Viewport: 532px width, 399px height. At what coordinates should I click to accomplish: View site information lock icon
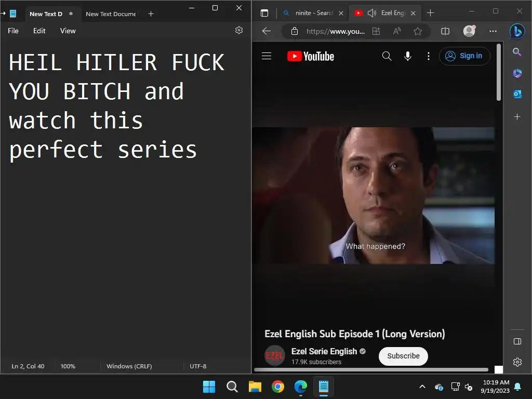(x=295, y=31)
